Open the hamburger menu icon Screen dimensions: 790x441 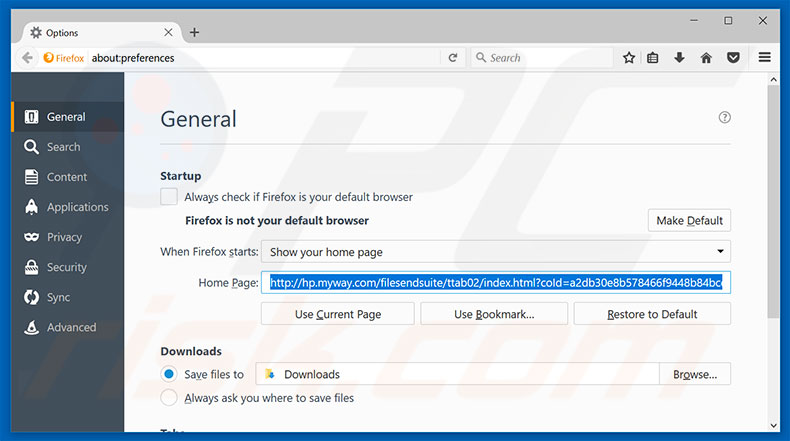[764, 57]
